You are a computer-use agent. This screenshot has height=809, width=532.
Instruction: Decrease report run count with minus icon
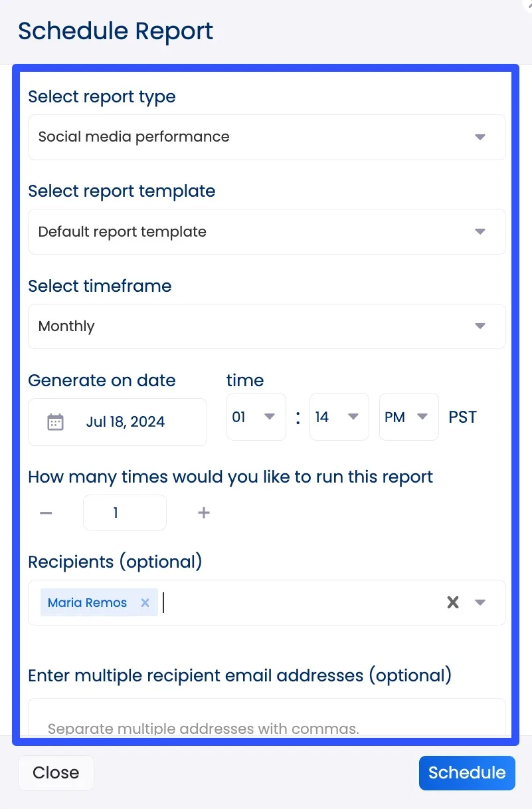[46, 513]
